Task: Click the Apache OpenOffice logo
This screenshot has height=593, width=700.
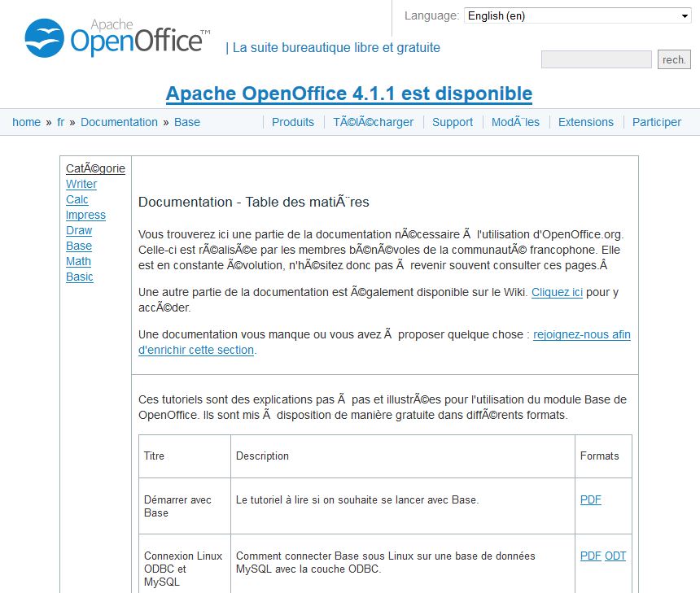Action: (x=117, y=38)
